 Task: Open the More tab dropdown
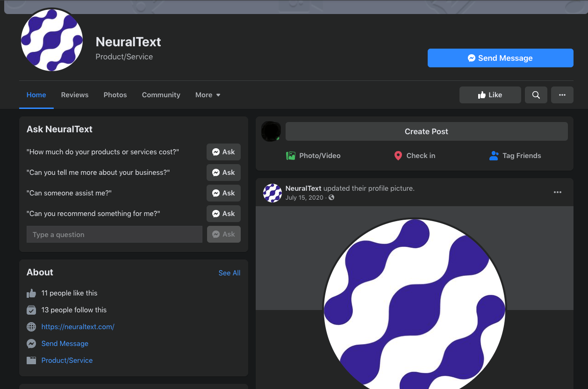tap(208, 94)
